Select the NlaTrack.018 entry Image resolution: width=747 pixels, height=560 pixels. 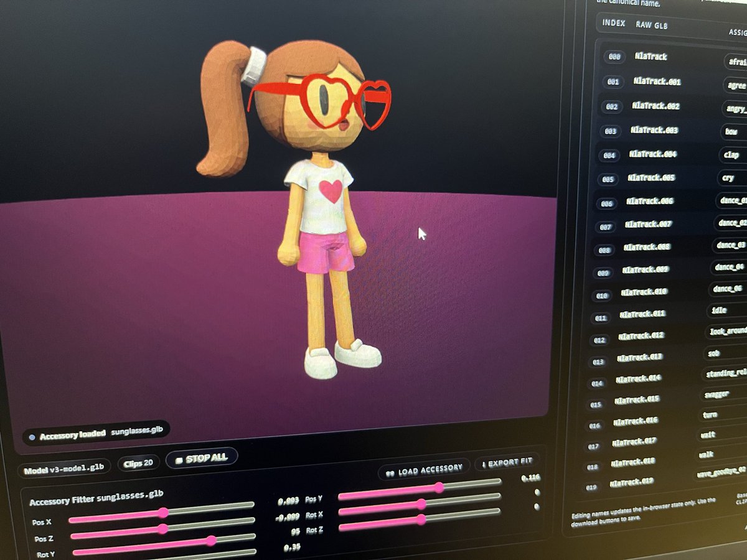click(x=634, y=462)
